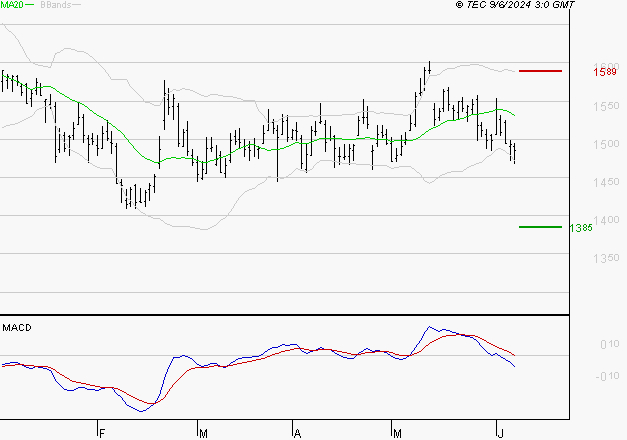627x440 pixels.
Task: Click the MACD panel title
Action: (x=17, y=328)
